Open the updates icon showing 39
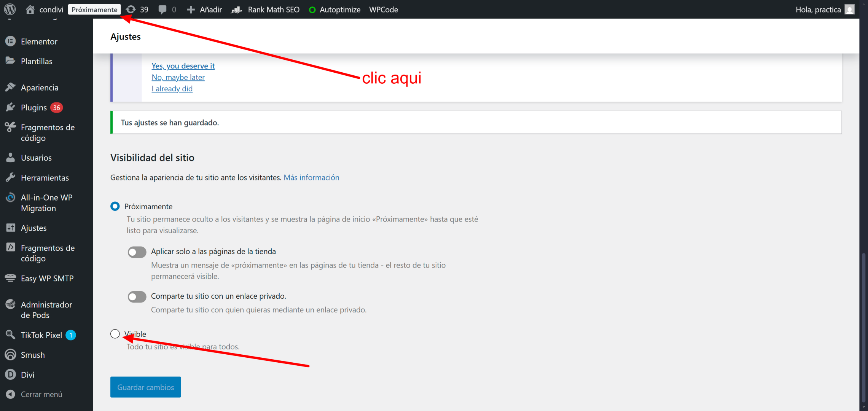The height and width of the screenshot is (411, 868). pos(137,10)
